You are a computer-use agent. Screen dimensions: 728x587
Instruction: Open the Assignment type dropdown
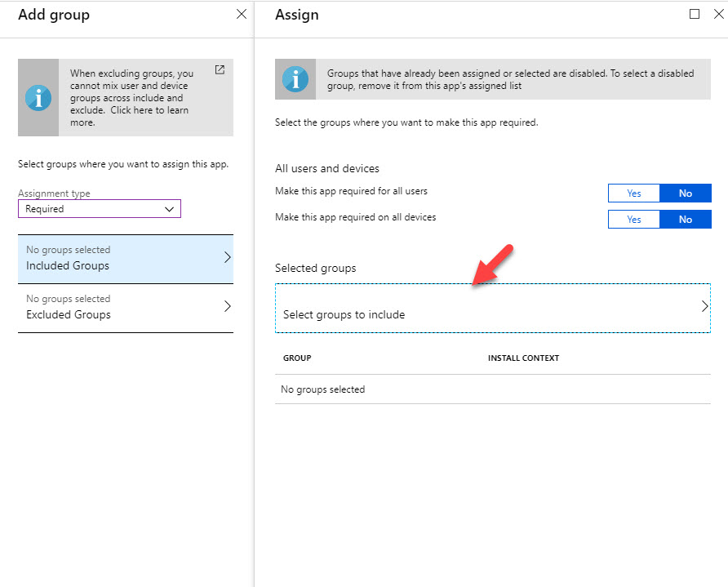(100, 208)
